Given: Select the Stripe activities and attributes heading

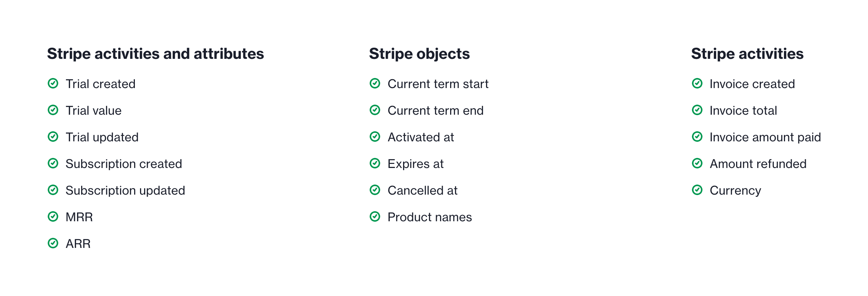Looking at the screenshot, I should (x=156, y=54).
